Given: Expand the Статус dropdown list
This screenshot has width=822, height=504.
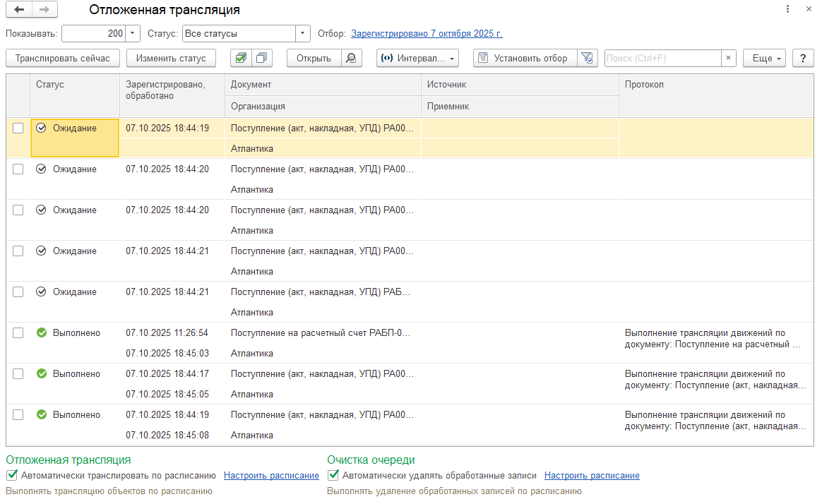Looking at the screenshot, I should pos(303,34).
